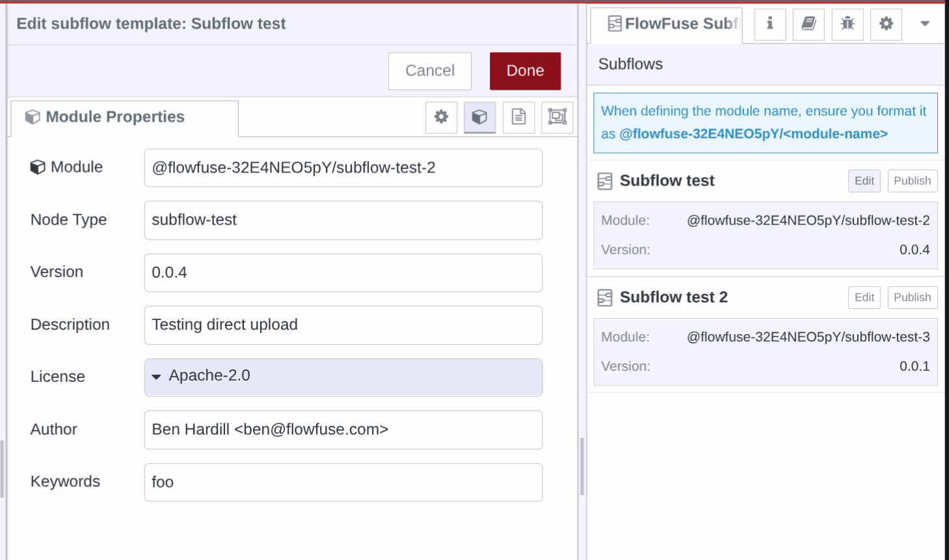Expand the License selector chevron
This screenshot has height=560, width=949.
156,377
